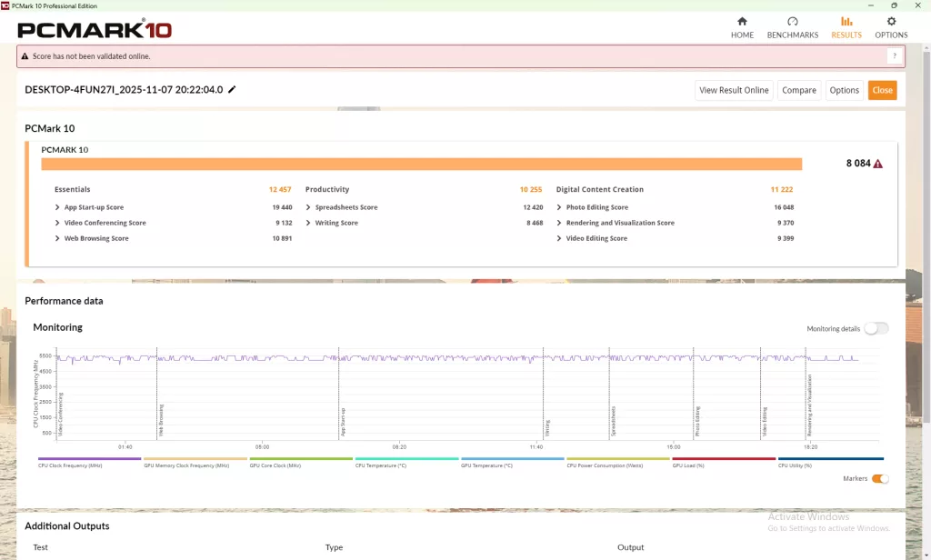Open the Home icon in navigation
Screen dimensions: 931x560
pyautogui.click(x=742, y=22)
